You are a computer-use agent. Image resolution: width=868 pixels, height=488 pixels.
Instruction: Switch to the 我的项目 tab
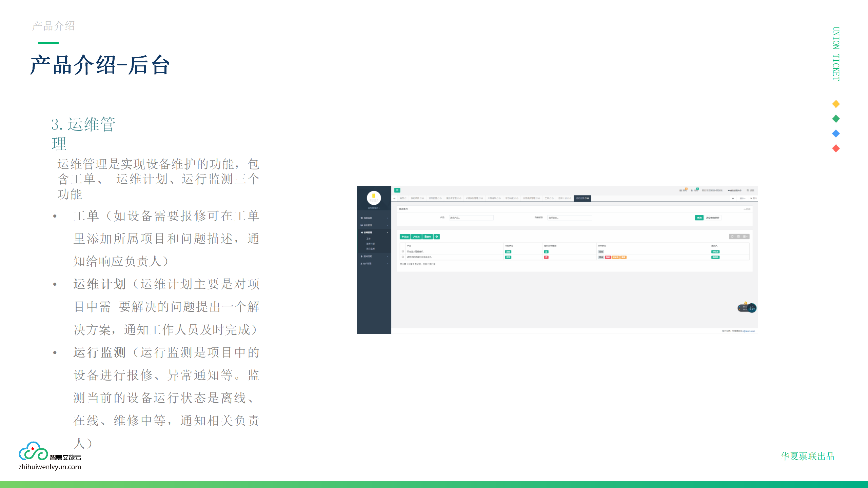tap(417, 198)
